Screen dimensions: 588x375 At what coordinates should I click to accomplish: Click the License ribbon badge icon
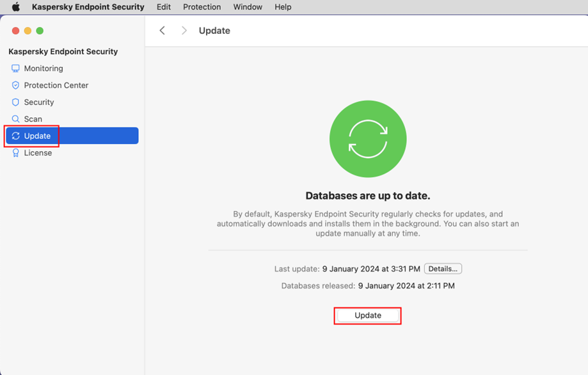[x=16, y=153]
